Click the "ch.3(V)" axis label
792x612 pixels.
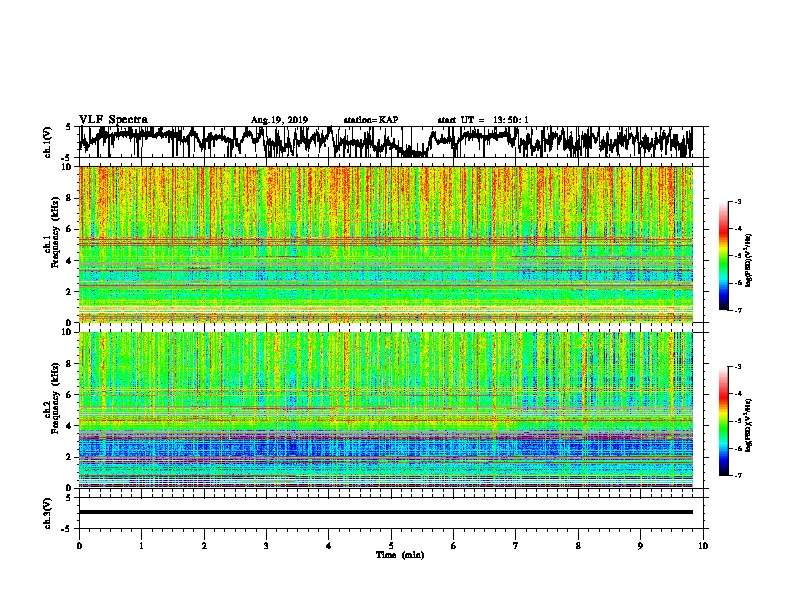coord(48,513)
